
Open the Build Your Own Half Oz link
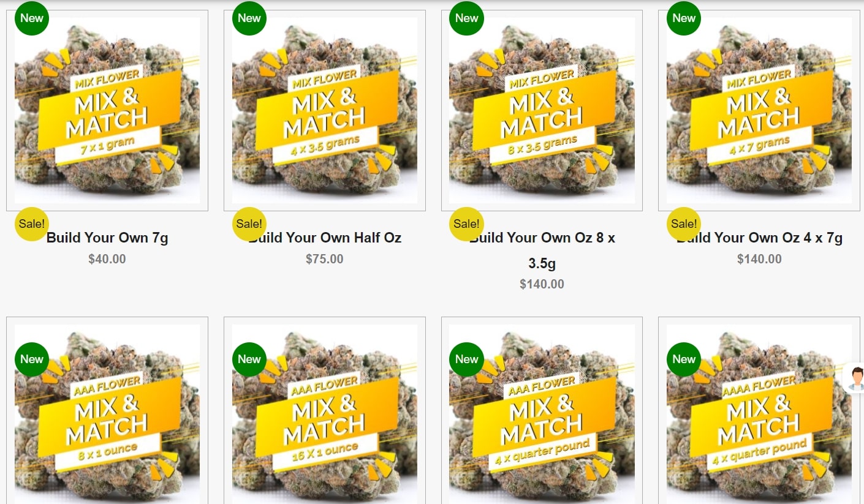325,238
